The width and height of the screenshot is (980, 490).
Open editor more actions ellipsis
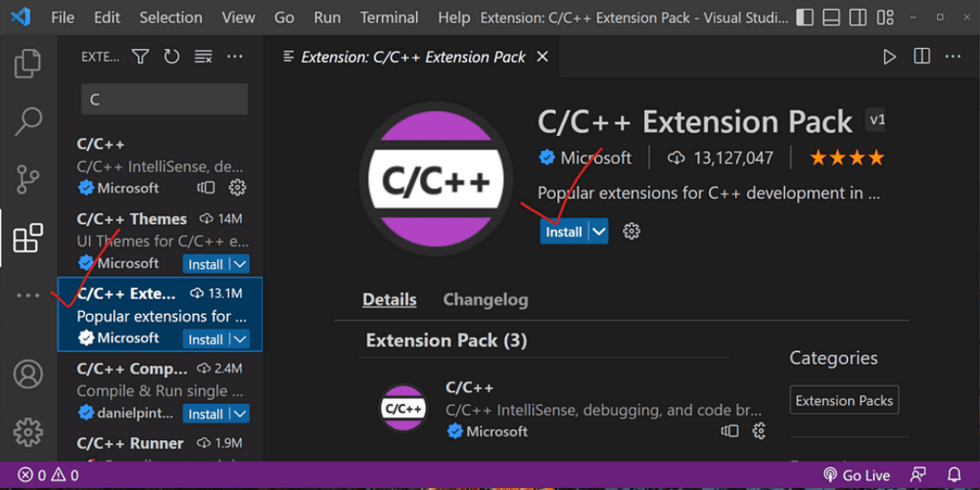tap(952, 56)
